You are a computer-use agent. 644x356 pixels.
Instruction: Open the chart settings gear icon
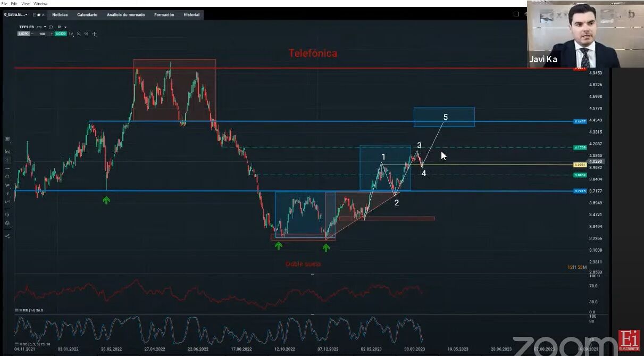(7, 223)
